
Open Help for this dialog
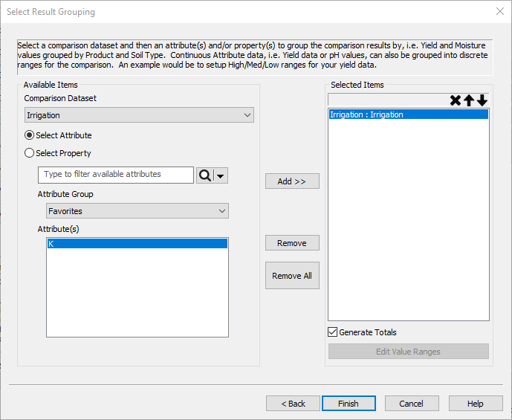coord(476,404)
